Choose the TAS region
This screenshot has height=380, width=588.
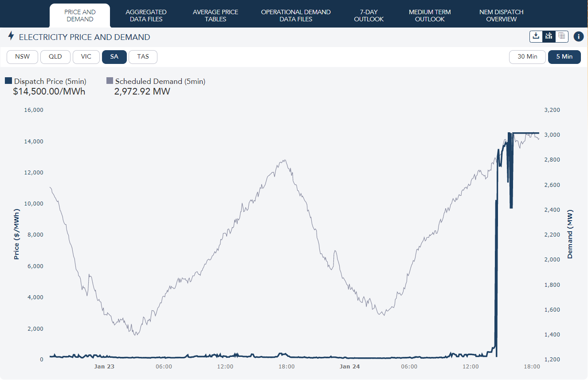click(x=143, y=57)
